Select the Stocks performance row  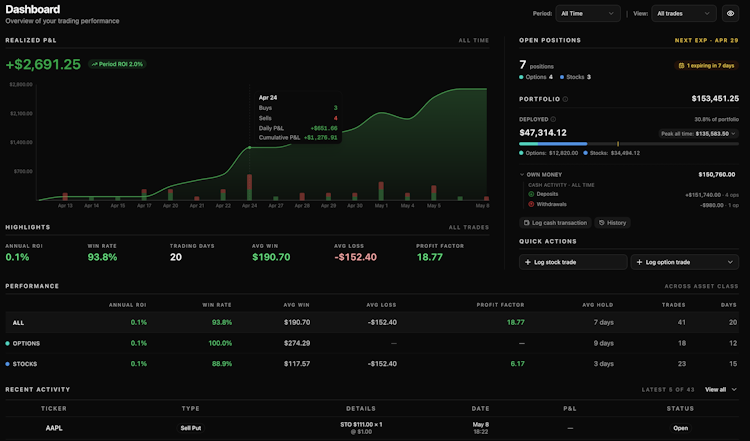coord(372,364)
